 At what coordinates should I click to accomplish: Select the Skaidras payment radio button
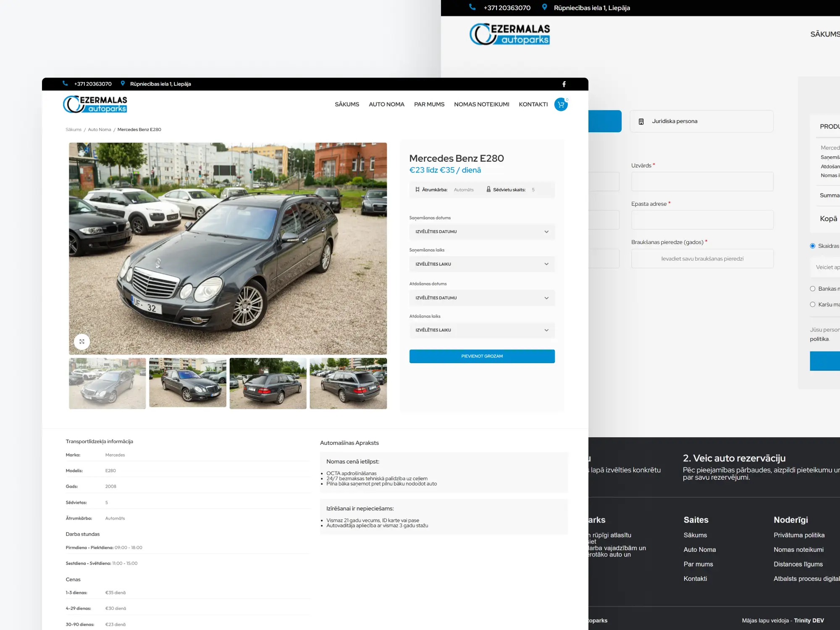click(x=812, y=245)
